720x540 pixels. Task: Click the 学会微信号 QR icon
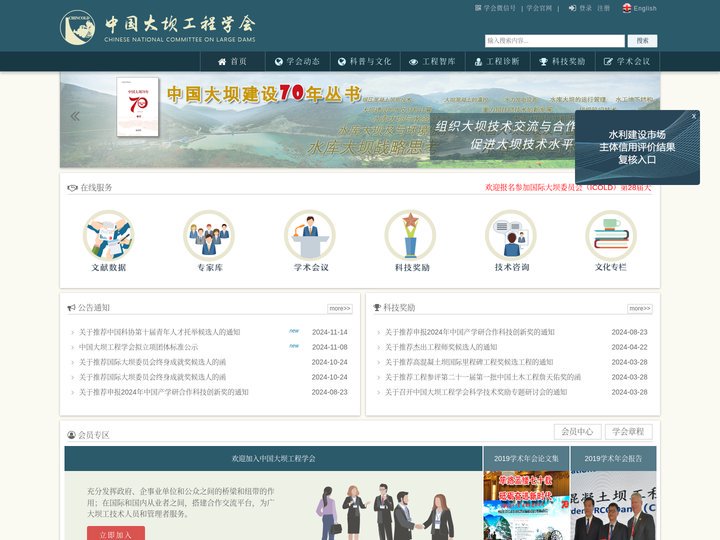tap(478, 8)
